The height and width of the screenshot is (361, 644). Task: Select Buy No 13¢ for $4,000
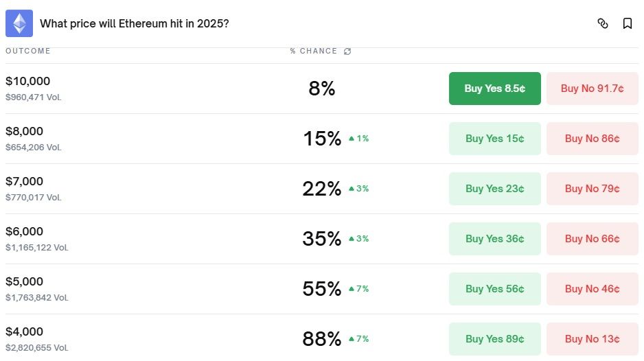click(592, 339)
